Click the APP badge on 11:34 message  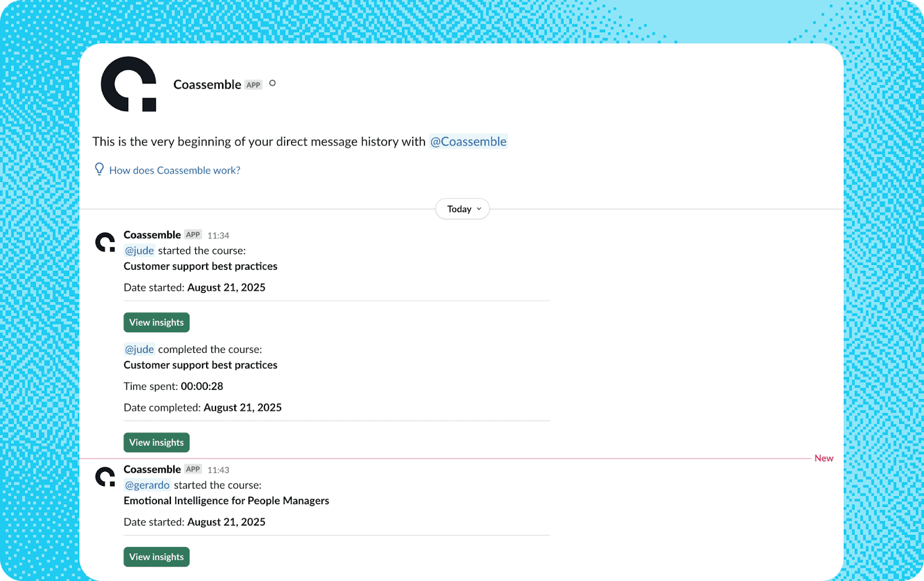(193, 235)
